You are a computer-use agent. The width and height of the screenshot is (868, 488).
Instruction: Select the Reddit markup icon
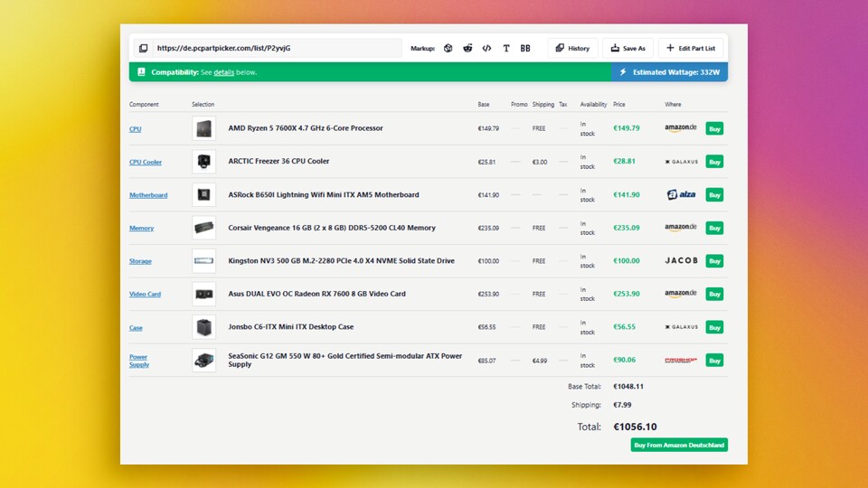tap(467, 48)
